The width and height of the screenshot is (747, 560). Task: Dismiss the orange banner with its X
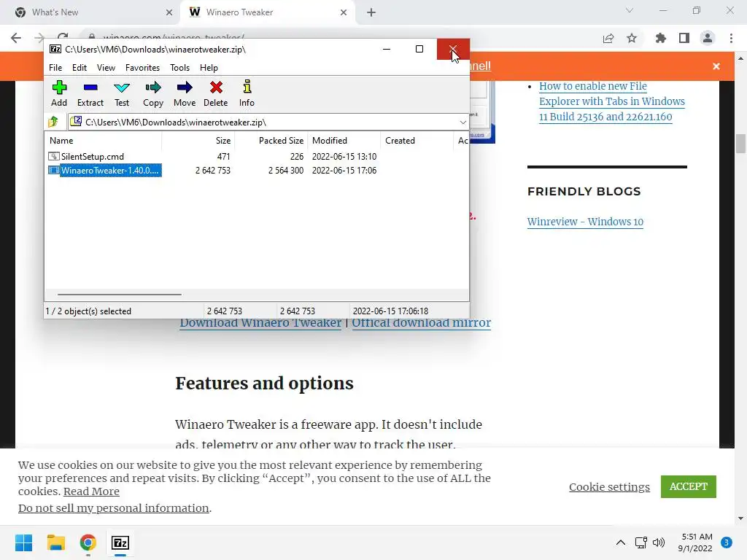[x=716, y=66]
